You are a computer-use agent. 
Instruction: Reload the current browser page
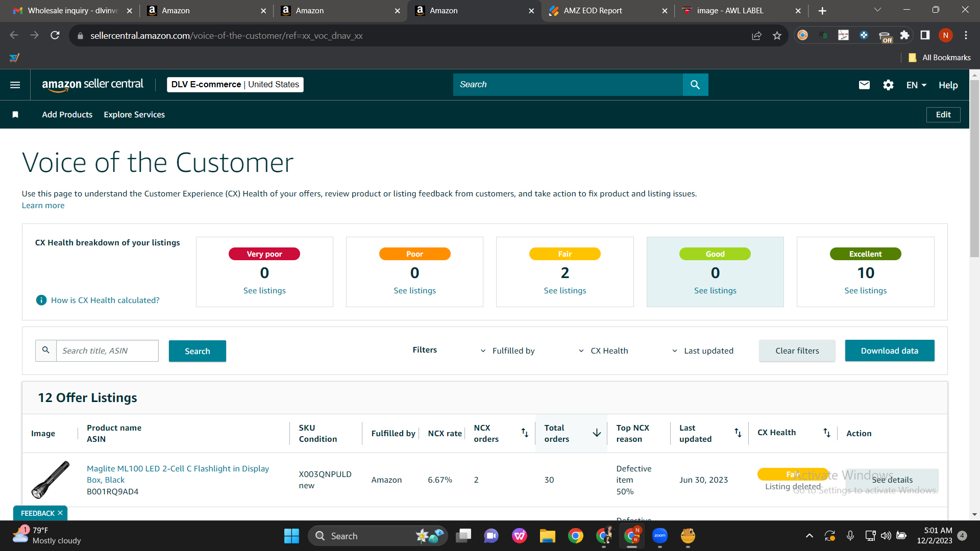point(55,35)
